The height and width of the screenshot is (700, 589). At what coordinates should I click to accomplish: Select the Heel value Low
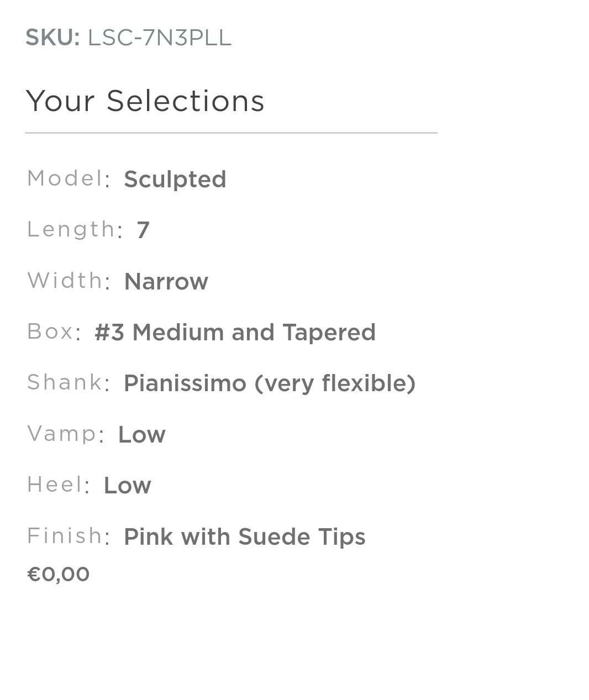[127, 486]
